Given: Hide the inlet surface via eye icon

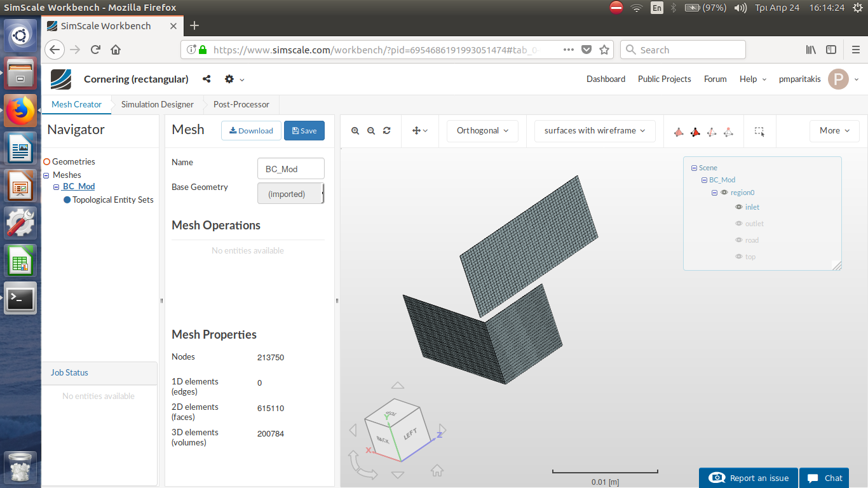Looking at the screenshot, I should point(739,207).
